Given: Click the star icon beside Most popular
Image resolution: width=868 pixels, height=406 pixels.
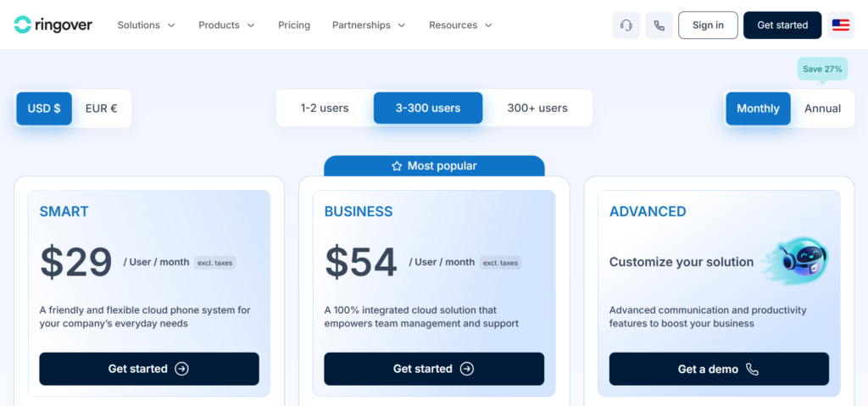Looking at the screenshot, I should pyautogui.click(x=397, y=166).
